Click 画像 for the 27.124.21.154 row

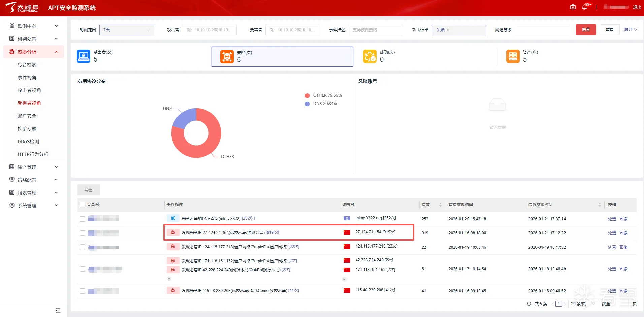click(x=623, y=233)
